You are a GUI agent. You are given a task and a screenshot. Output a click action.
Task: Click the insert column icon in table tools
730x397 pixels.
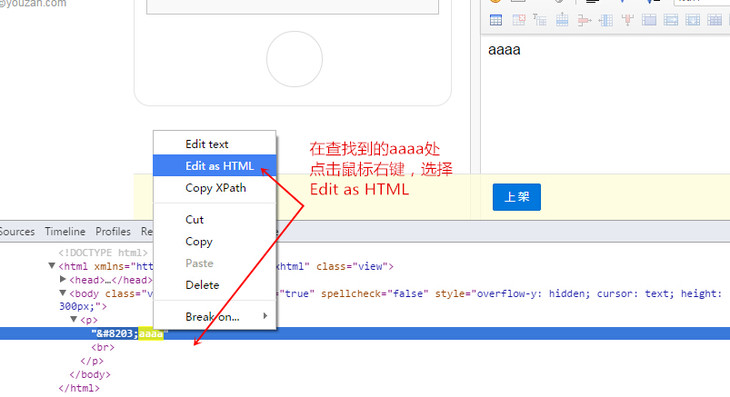(x=606, y=20)
